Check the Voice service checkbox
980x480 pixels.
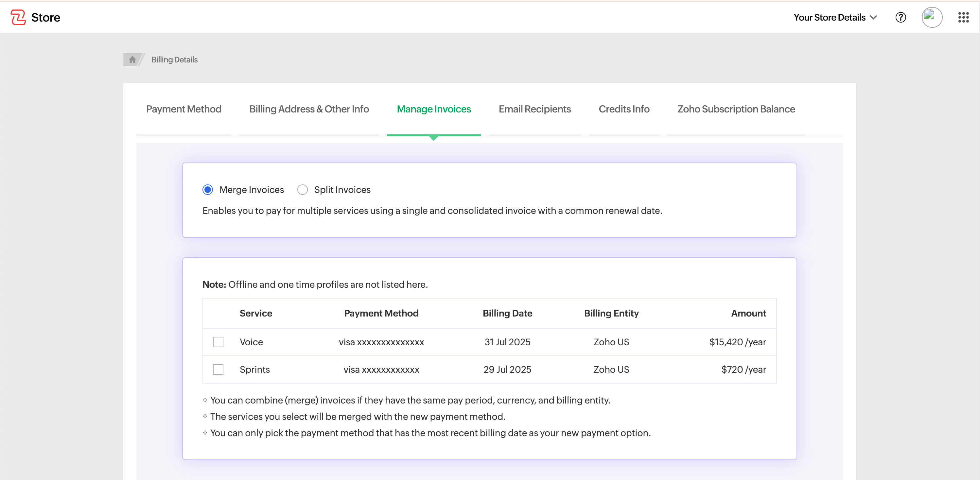click(x=218, y=342)
